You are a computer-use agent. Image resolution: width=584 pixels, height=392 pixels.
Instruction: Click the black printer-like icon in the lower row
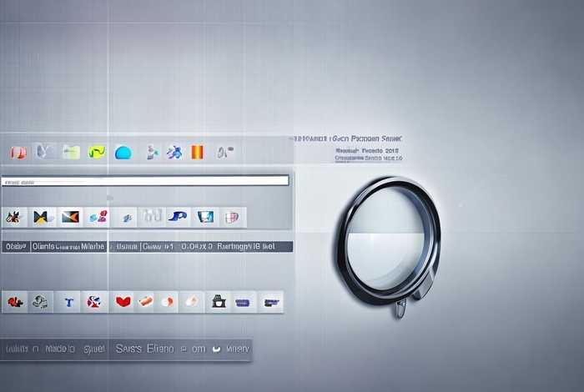tap(218, 301)
